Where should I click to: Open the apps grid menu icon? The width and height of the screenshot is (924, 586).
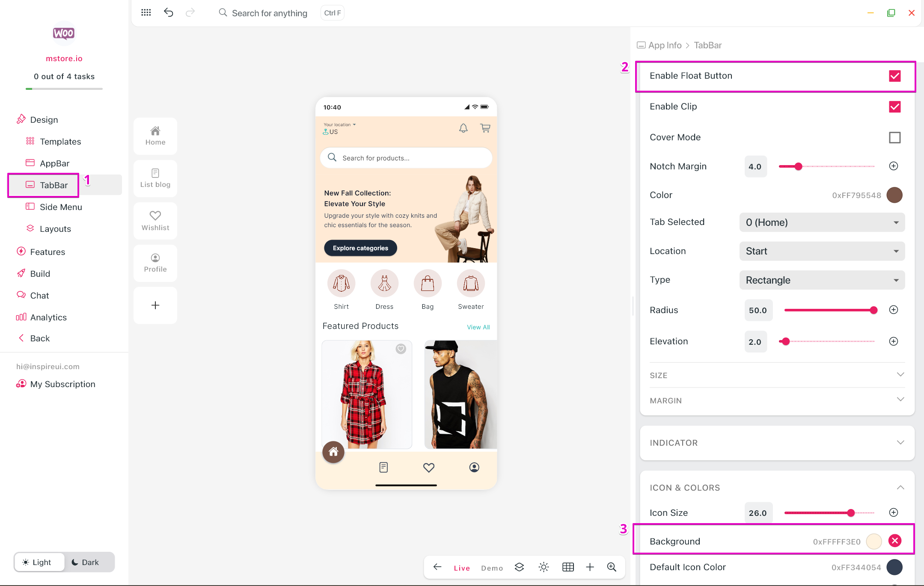(146, 12)
